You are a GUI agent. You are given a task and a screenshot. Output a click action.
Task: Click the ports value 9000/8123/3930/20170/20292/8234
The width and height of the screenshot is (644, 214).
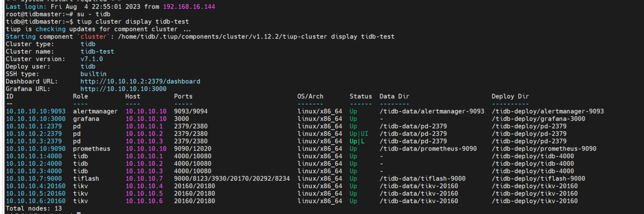[x=232, y=178]
